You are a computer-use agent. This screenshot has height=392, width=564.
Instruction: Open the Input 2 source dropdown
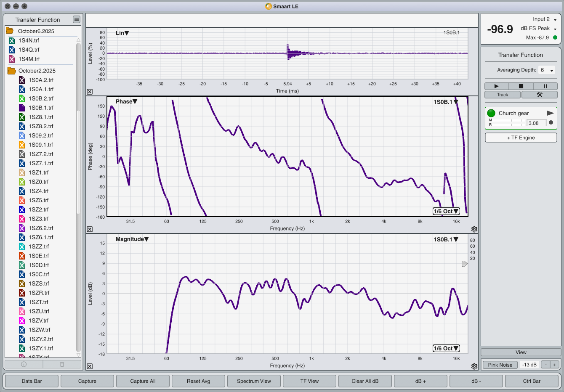tap(555, 20)
